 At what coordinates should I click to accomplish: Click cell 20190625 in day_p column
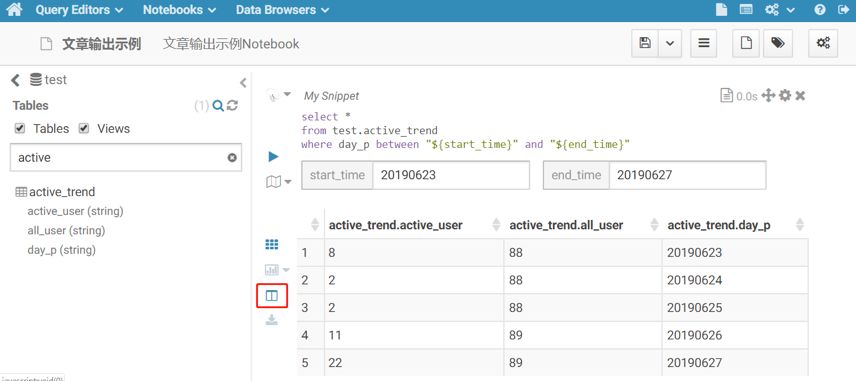tap(735, 307)
